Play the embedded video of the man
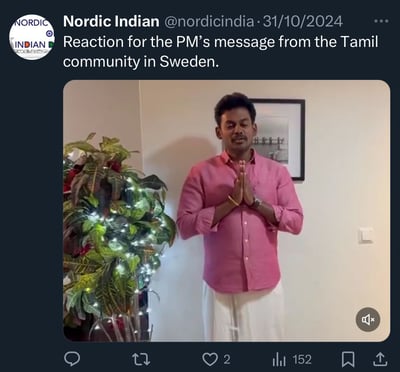The height and width of the screenshot is (372, 400). tap(227, 211)
